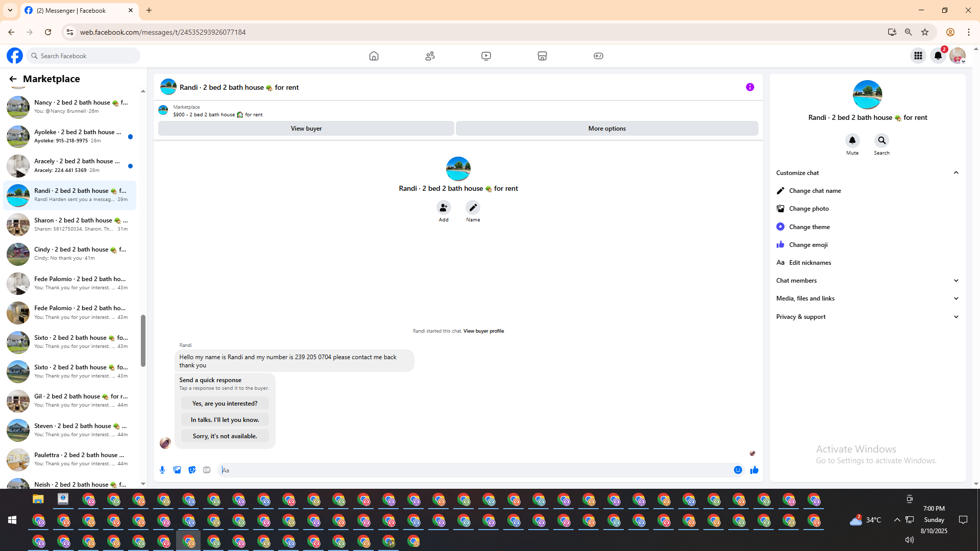Click the voice clip microphone icon

pyautogui.click(x=162, y=470)
